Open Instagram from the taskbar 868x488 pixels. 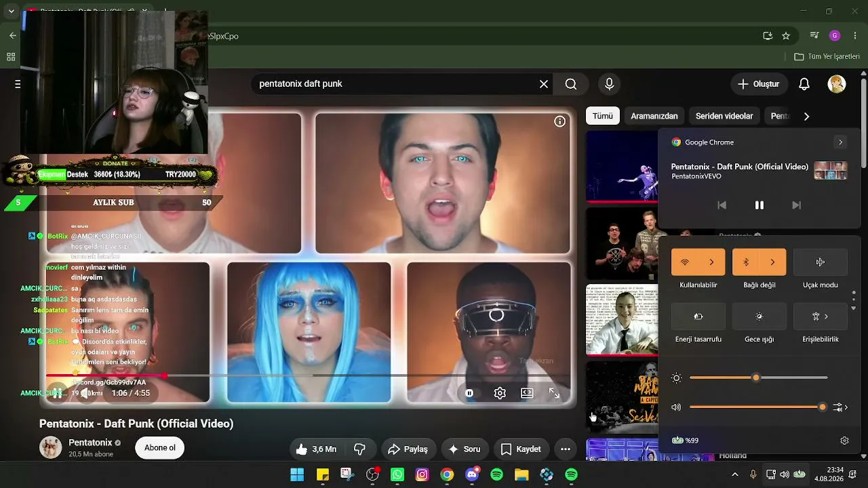422,474
